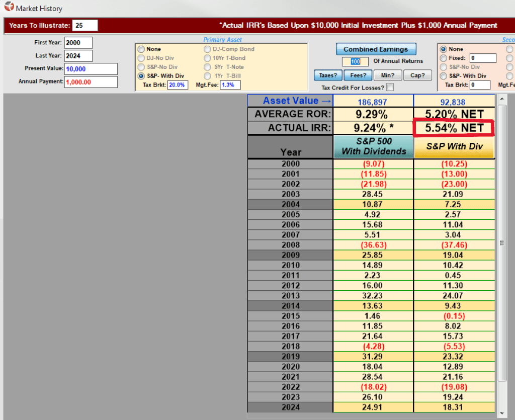This screenshot has height=420, width=515.
Task: Click the S&P 500 With Dividends column header
Action: 374,146
